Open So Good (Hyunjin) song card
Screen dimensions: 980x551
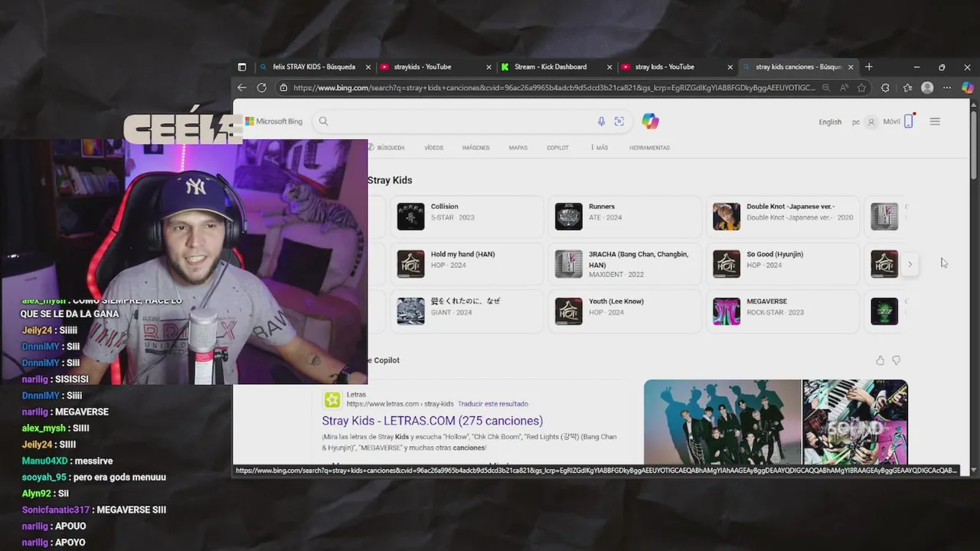782,264
